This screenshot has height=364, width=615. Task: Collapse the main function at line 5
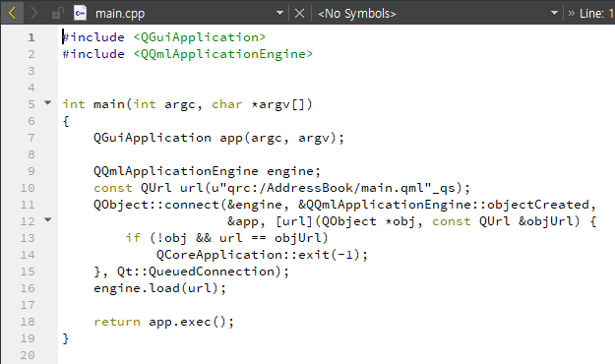(x=47, y=102)
